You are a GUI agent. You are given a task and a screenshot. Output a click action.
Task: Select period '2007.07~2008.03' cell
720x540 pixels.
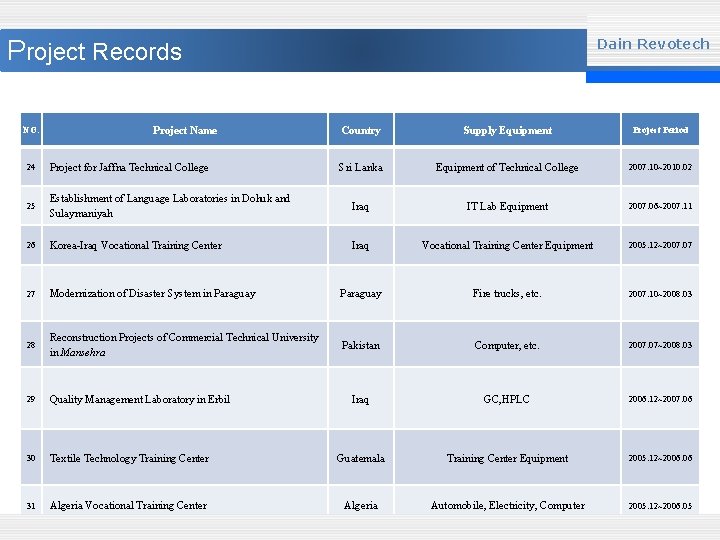coord(660,344)
